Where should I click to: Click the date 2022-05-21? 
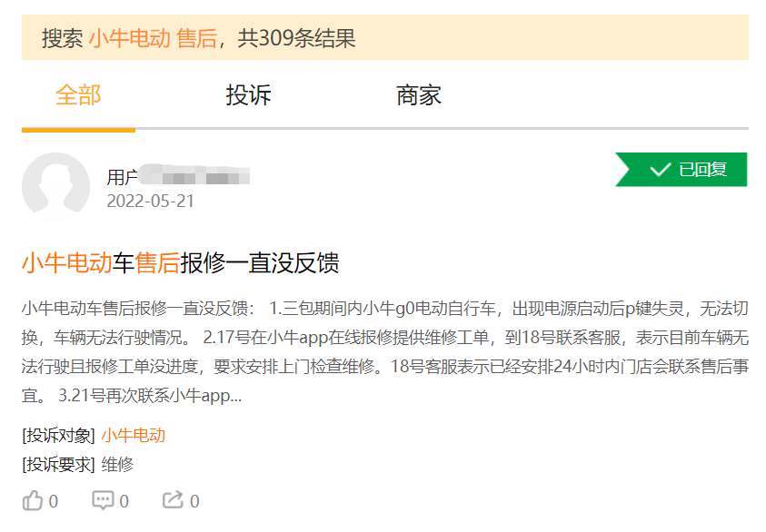[151, 201]
